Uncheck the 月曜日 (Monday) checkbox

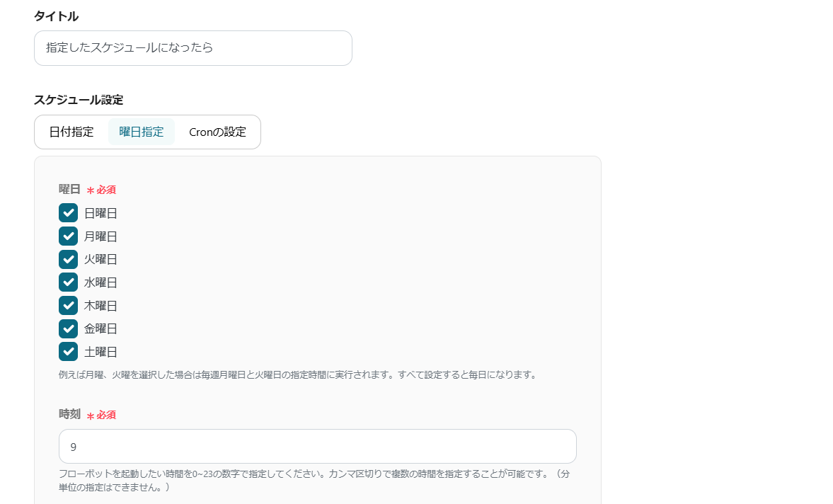[68, 236]
